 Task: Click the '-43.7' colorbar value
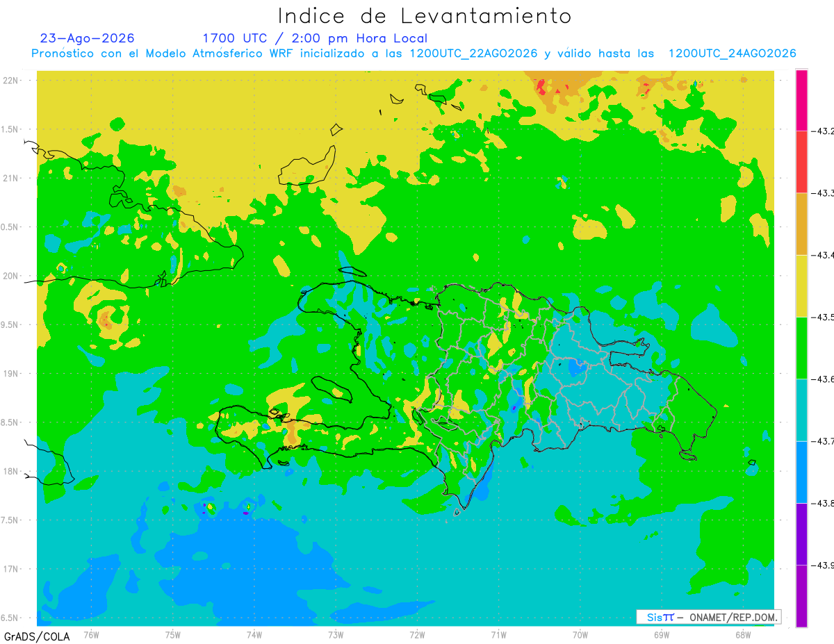(x=824, y=441)
